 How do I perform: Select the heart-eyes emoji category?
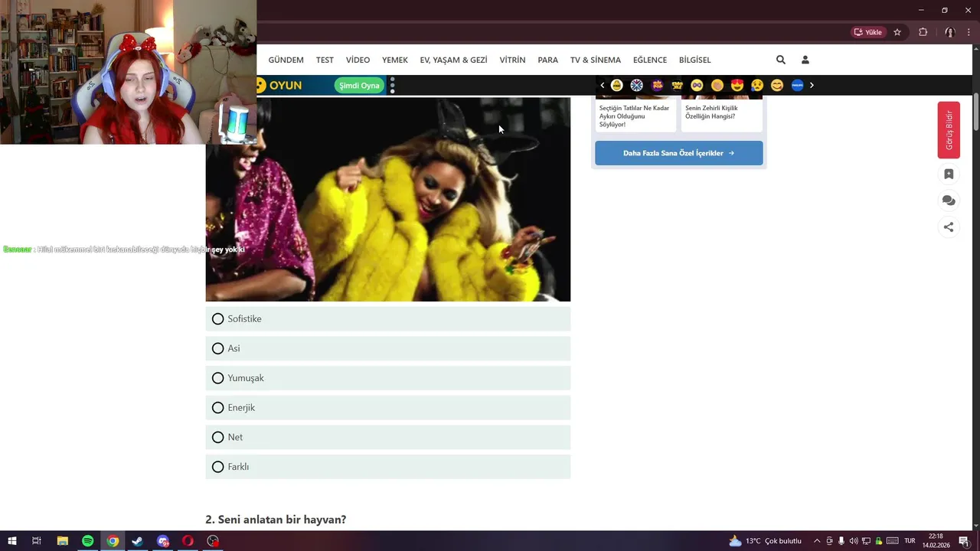(x=737, y=85)
